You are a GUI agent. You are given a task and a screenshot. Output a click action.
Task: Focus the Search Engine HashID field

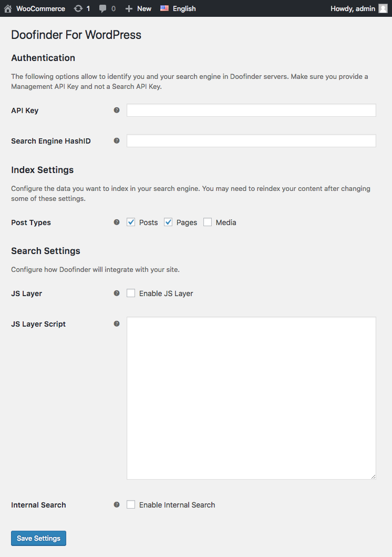251,141
